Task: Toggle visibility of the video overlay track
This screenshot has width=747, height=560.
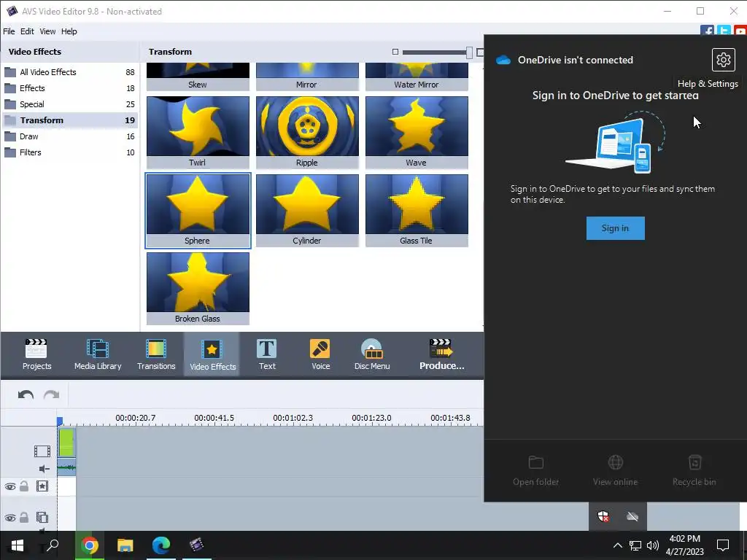Action: point(10,518)
